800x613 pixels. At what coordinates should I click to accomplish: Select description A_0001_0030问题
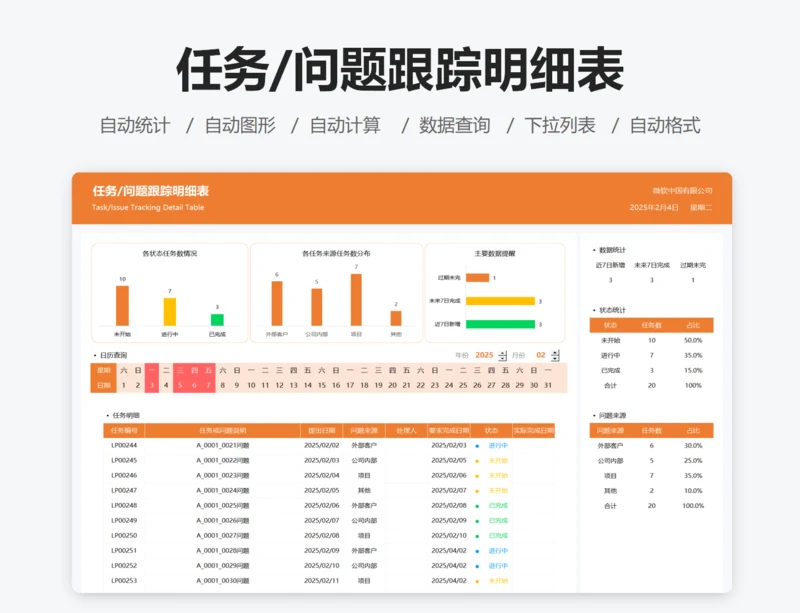click(223, 581)
